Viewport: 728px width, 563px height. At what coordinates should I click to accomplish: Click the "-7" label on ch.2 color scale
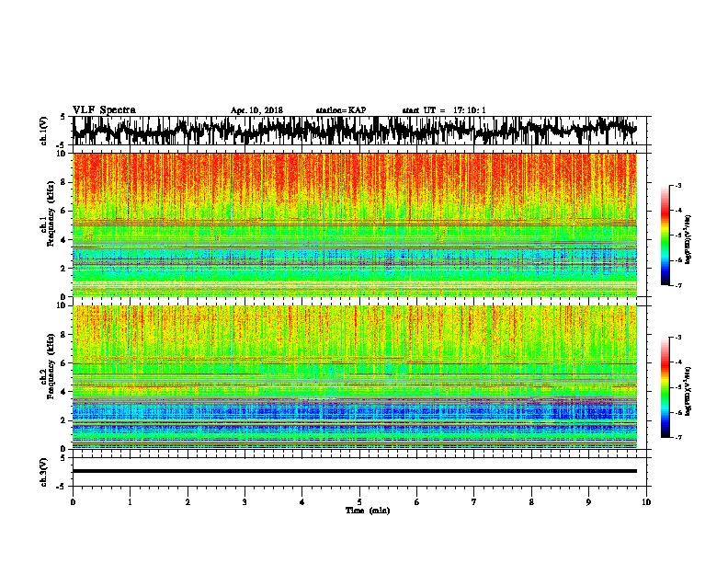(x=677, y=437)
